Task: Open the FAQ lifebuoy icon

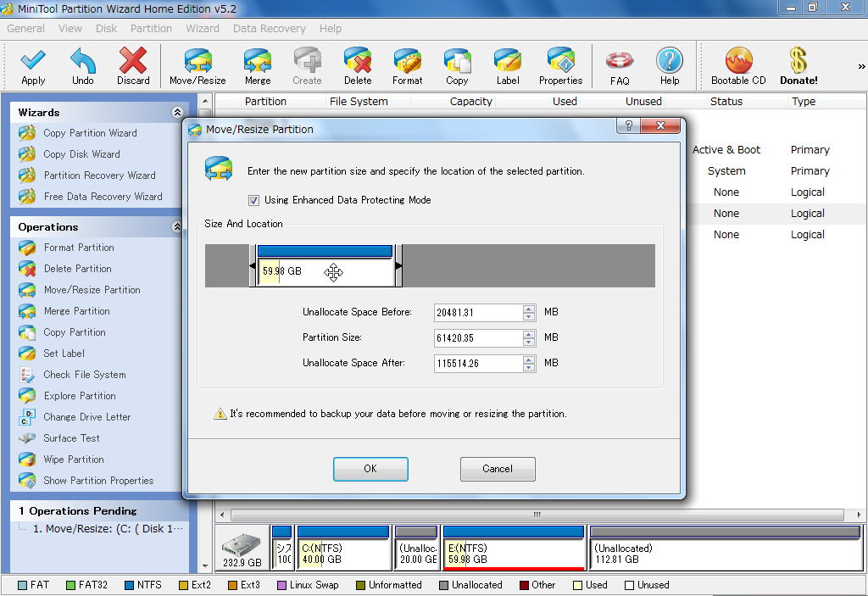Action: pyautogui.click(x=620, y=67)
